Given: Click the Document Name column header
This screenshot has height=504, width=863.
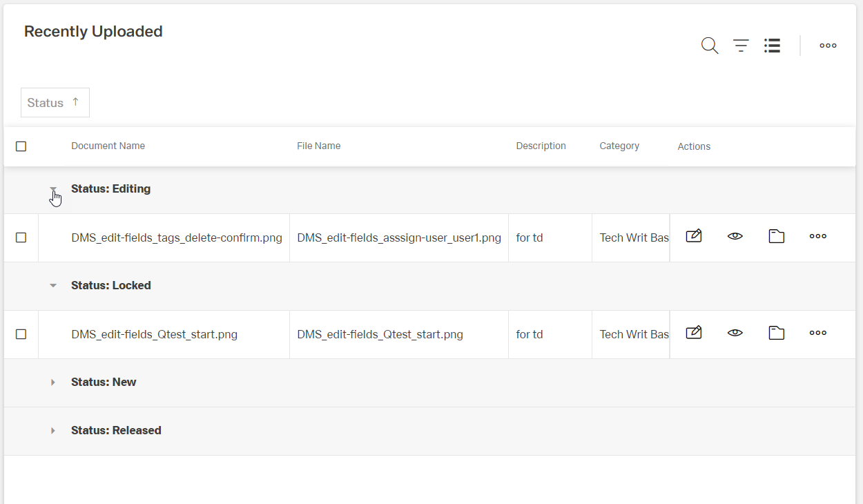Looking at the screenshot, I should coord(108,146).
